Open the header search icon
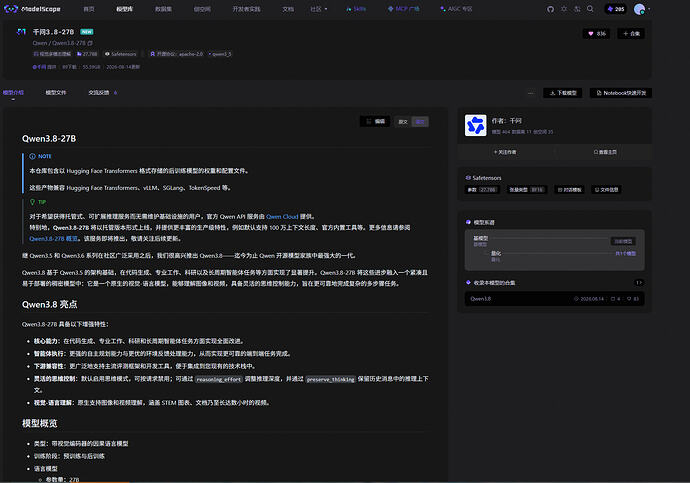The height and width of the screenshot is (483, 690). coord(590,9)
